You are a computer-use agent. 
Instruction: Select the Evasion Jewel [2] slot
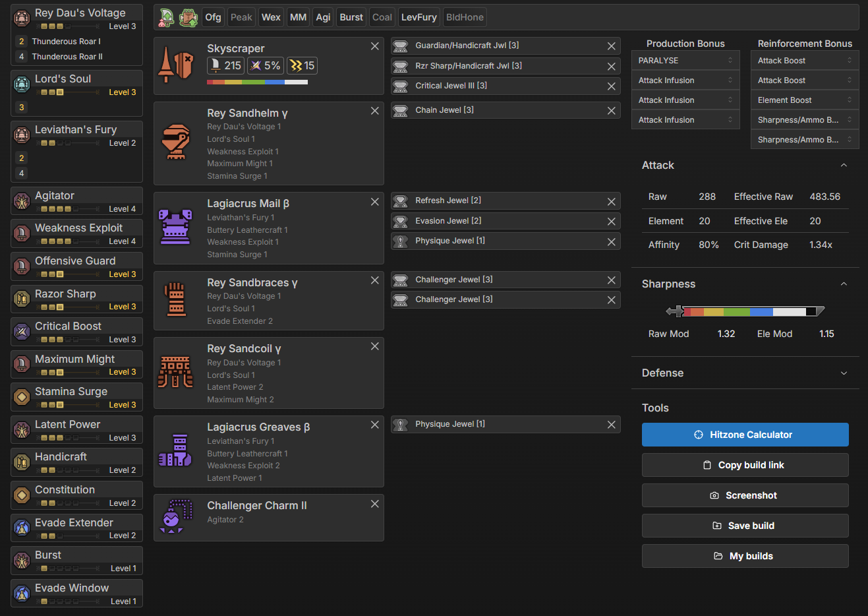(x=506, y=221)
